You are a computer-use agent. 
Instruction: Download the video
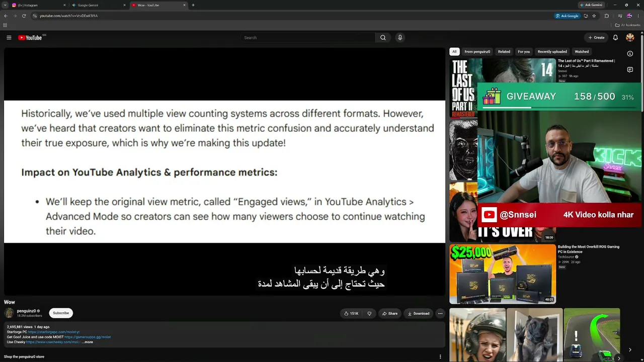click(x=419, y=313)
